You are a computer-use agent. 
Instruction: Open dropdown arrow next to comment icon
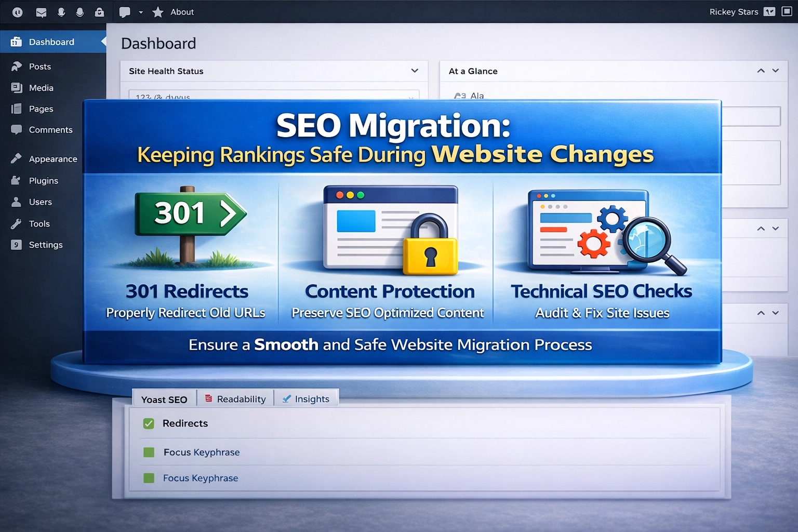coord(141,12)
